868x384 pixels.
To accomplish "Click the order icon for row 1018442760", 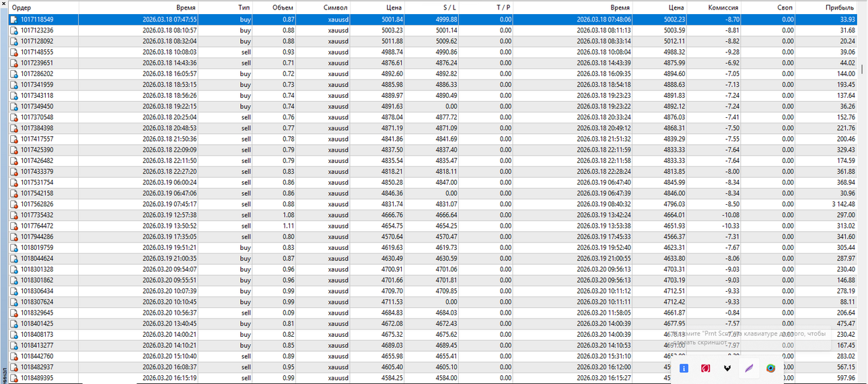I will 13,356.
